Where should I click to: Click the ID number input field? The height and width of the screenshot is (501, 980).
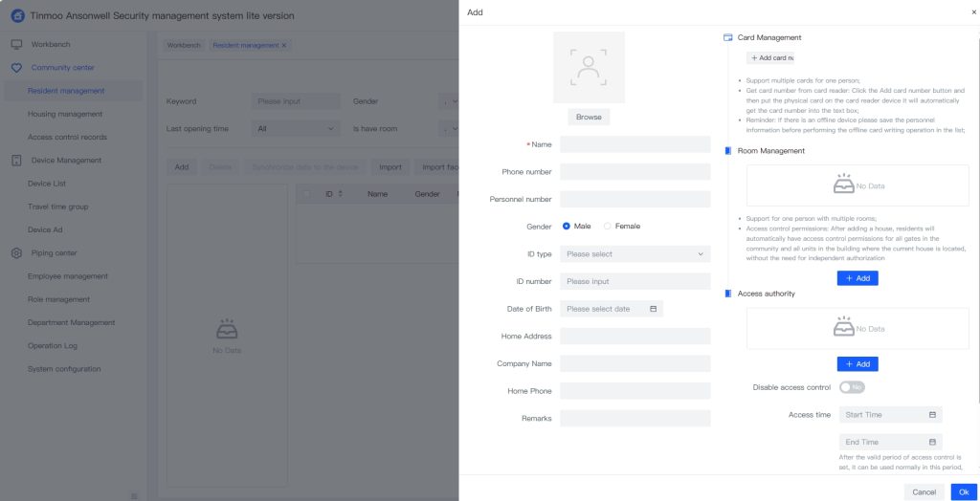pos(635,282)
